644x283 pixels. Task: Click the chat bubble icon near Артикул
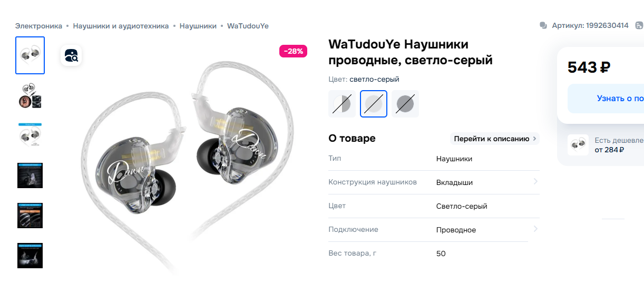(543, 25)
